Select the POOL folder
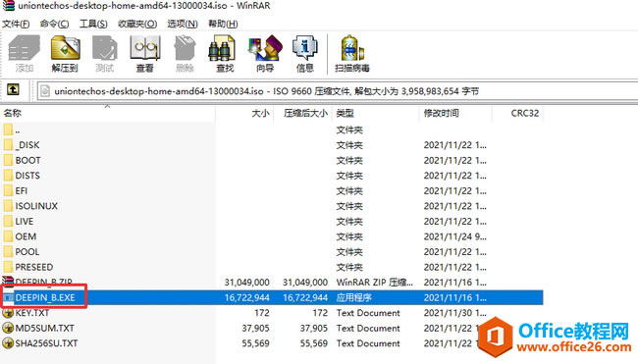This screenshot has width=638, height=364. click(x=27, y=252)
